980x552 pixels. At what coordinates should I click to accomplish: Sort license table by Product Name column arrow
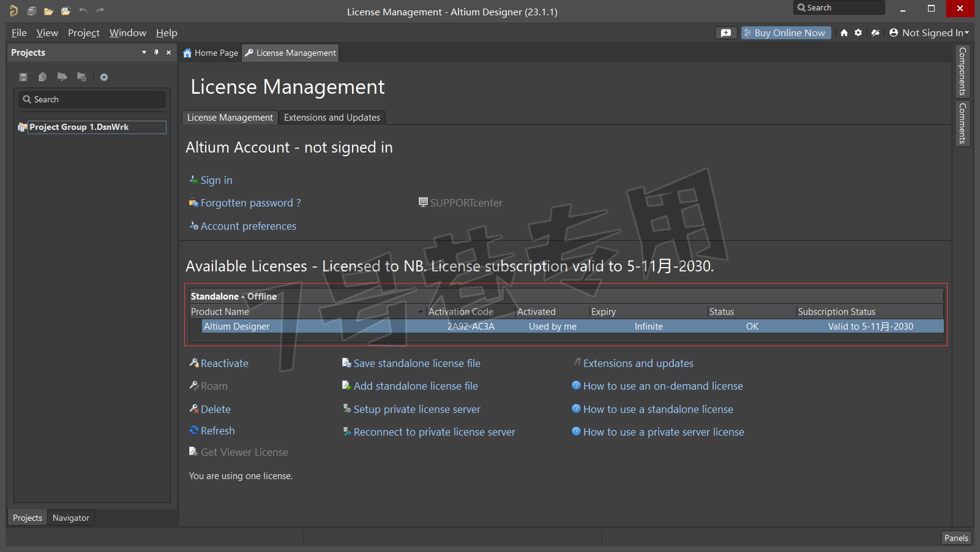click(x=421, y=312)
